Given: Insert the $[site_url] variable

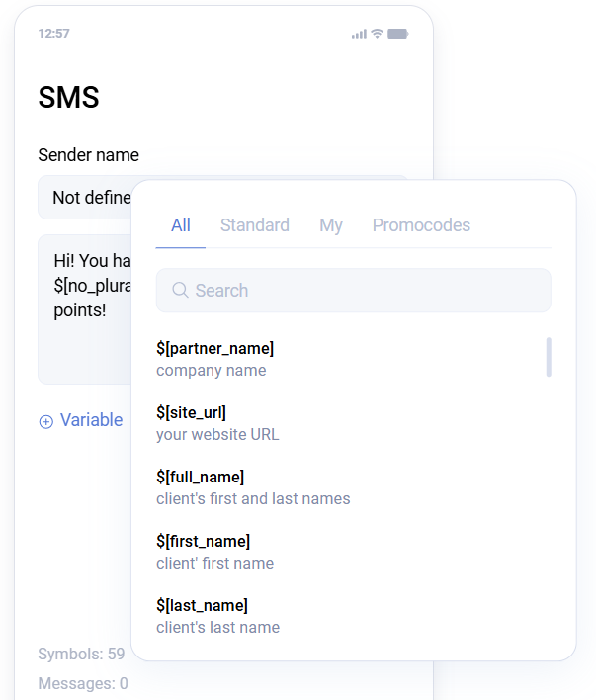Looking at the screenshot, I should [217, 422].
